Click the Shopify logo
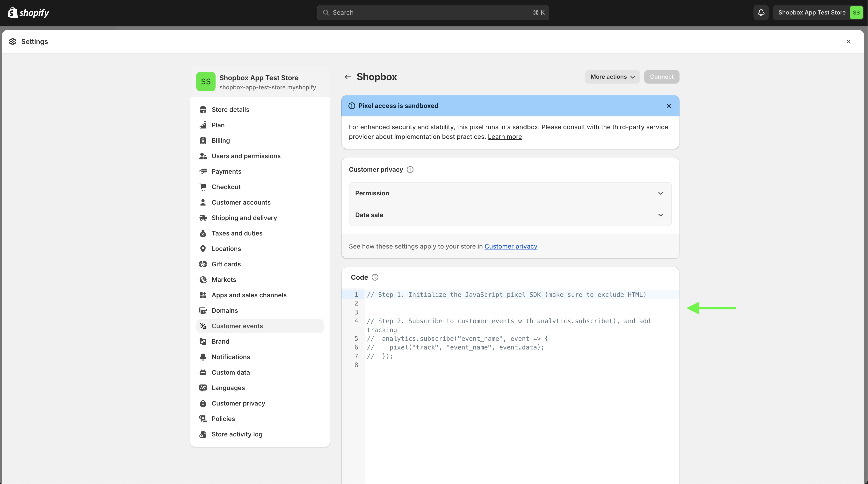 (x=28, y=13)
